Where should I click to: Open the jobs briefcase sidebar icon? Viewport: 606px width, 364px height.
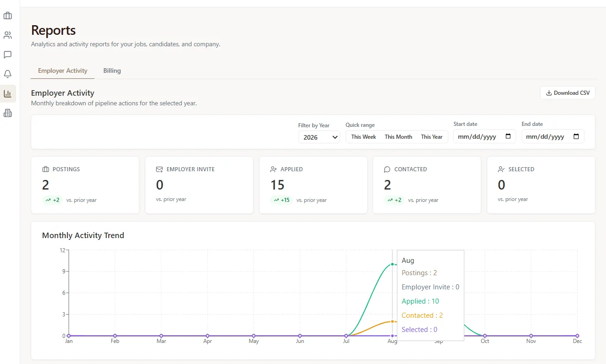pos(8,16)
